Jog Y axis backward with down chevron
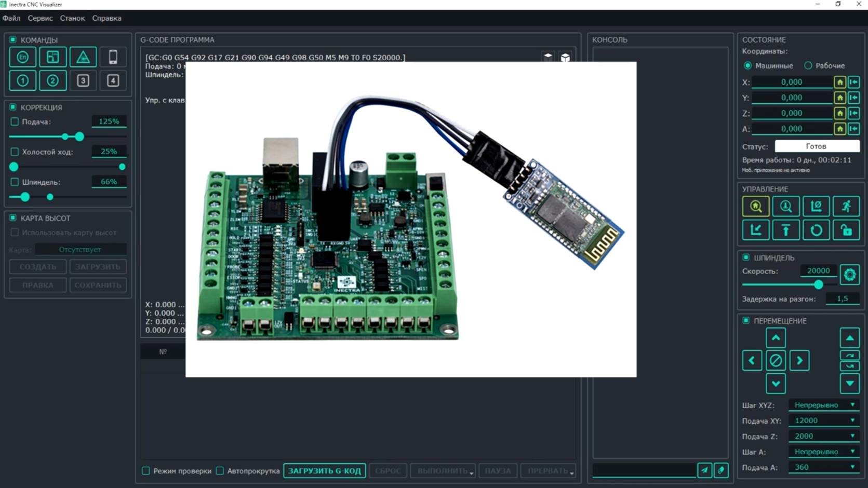The image size is (868, 488). [x=776, y=384]
